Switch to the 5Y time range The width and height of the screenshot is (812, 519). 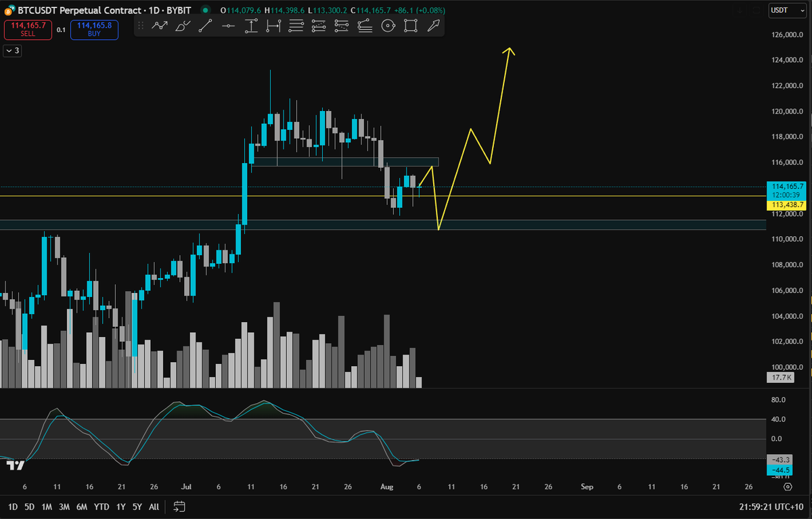click(x=137, y=506)
